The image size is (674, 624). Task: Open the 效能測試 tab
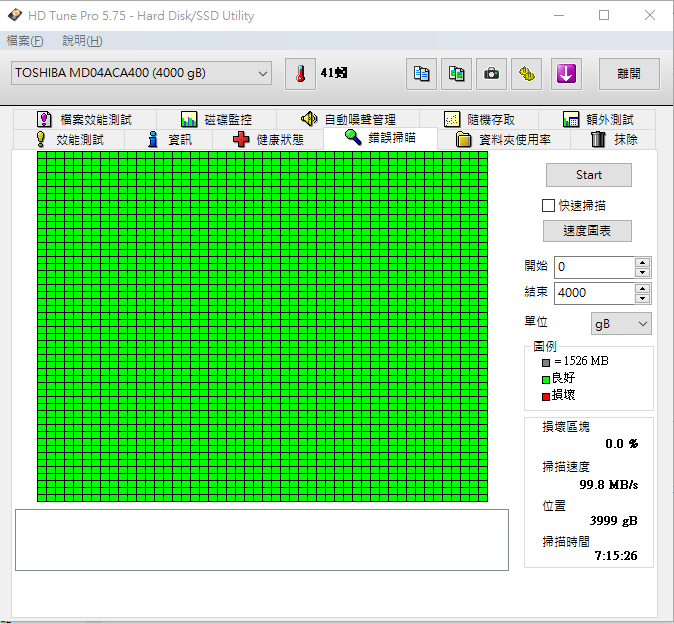tap(69, 139)
